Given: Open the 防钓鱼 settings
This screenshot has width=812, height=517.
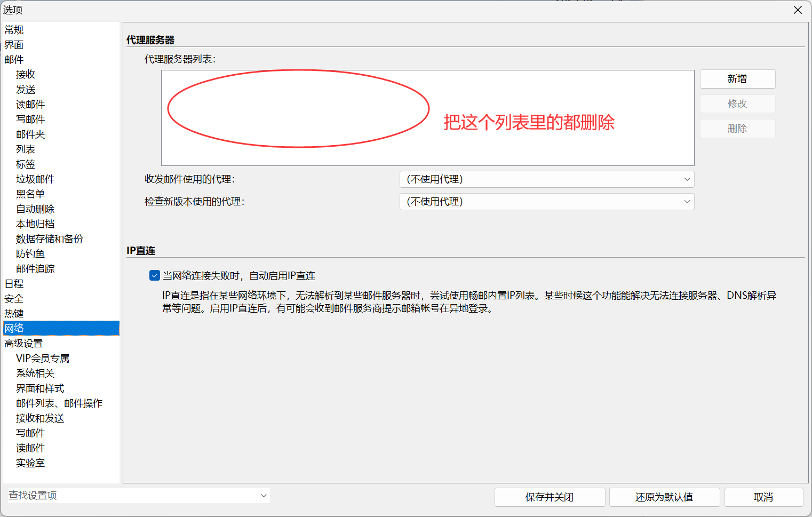Looking at the screenshot, I should click(30, 254).
